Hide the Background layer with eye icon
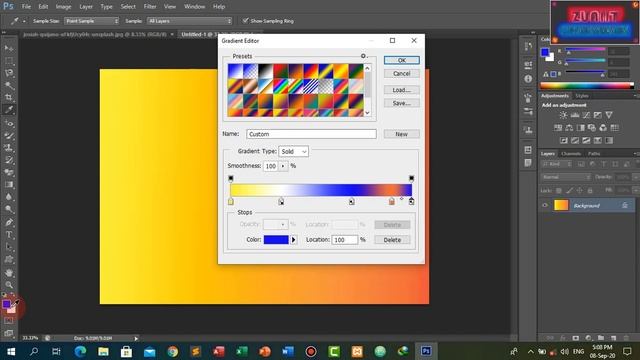This screenshot has width=640, height=360. pos(545,205)
